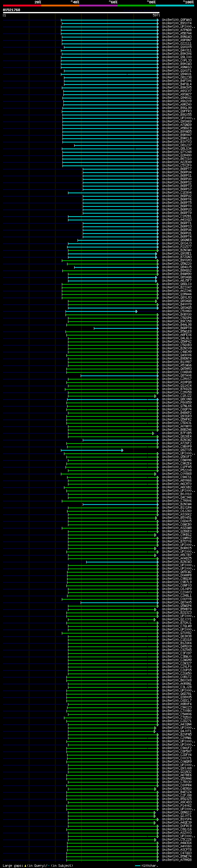Click the red 20% identity legend segment
197x868 pixels.
pos(22,6)
